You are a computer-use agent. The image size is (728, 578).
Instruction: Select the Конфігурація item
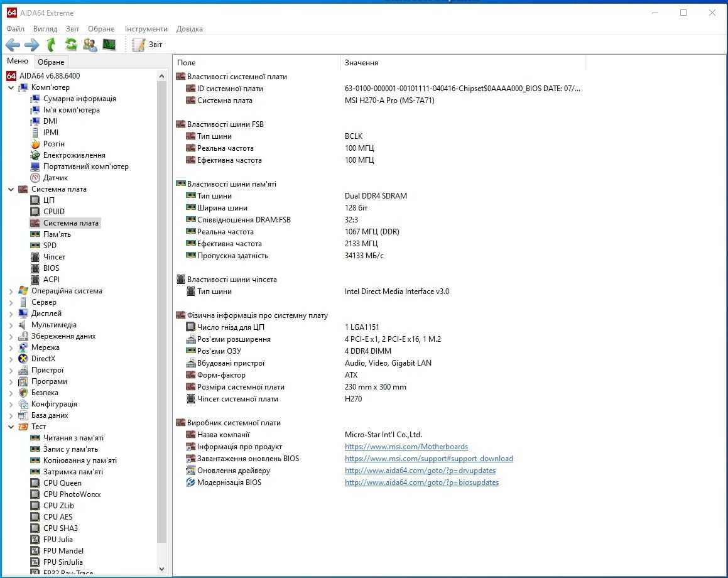coord(54,404)
